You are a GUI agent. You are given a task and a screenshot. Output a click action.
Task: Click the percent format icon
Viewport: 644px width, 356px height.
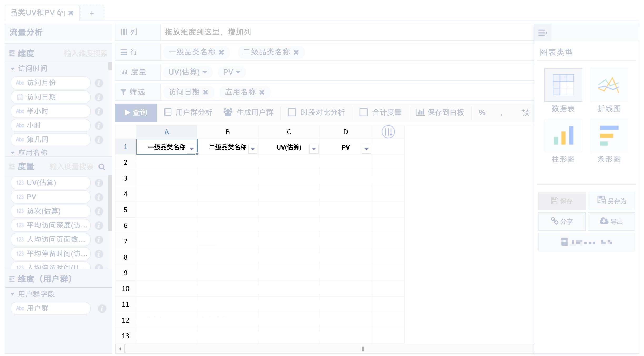click(482, 113)
